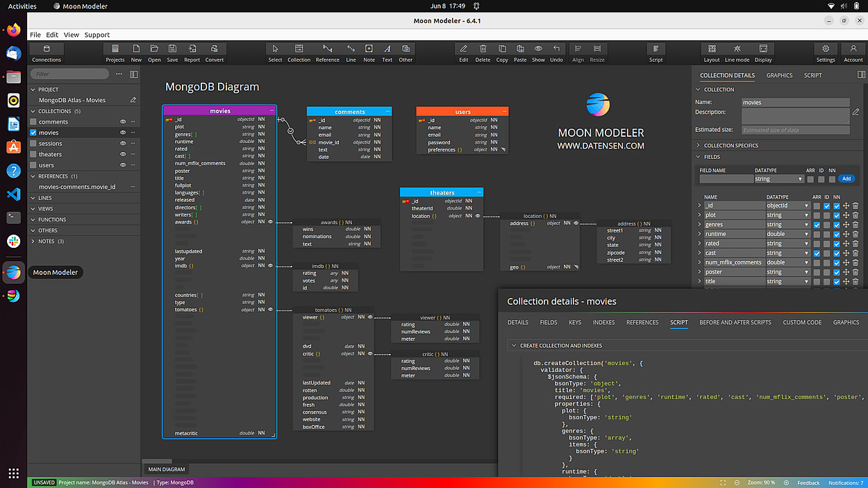
Task: Expand the NOTES sidebar section
Action: (33, 242)
